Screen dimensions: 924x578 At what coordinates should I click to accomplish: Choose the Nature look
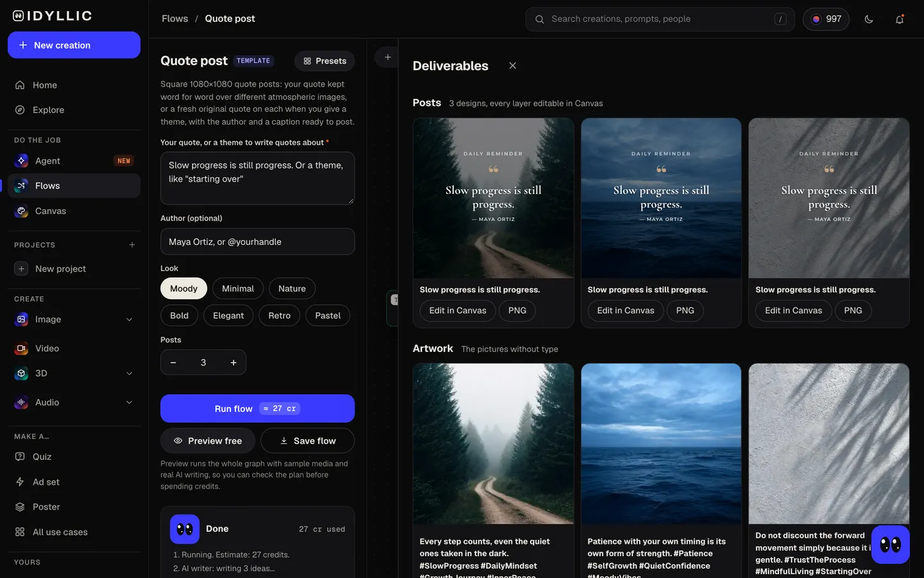pos(292,288)
